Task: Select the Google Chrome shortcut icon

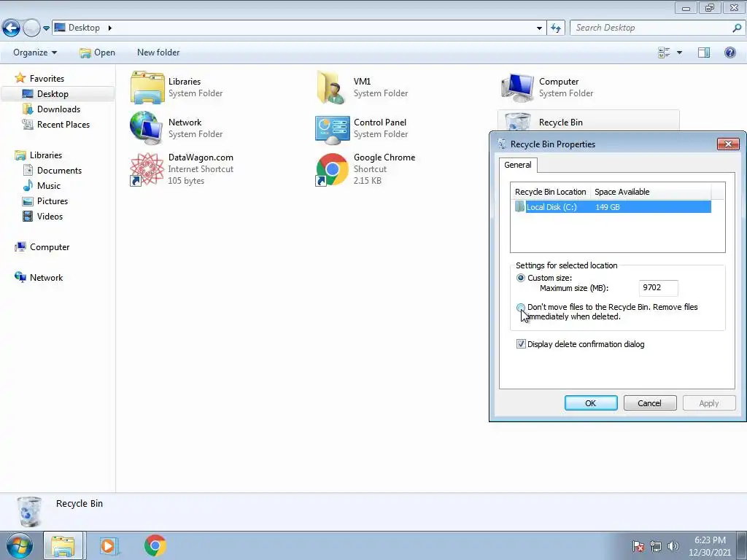Action: [332, 169]
